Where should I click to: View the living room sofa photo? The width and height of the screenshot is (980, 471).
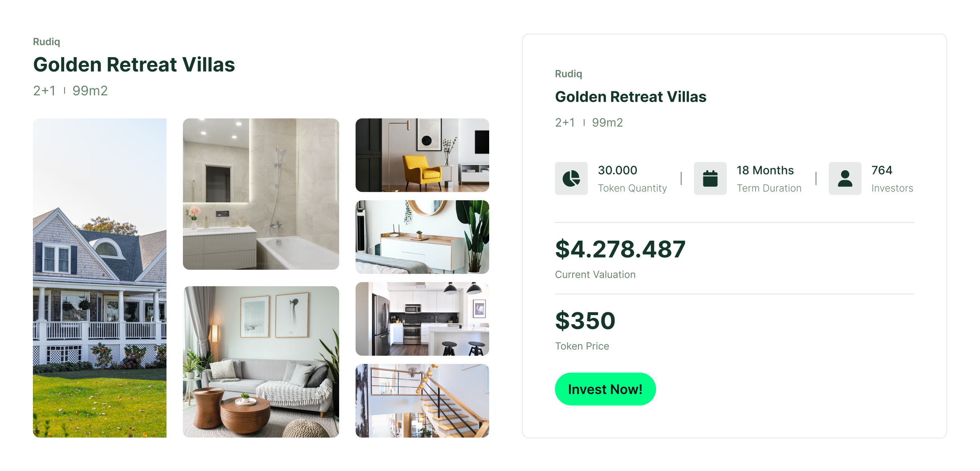coord(261,362)
